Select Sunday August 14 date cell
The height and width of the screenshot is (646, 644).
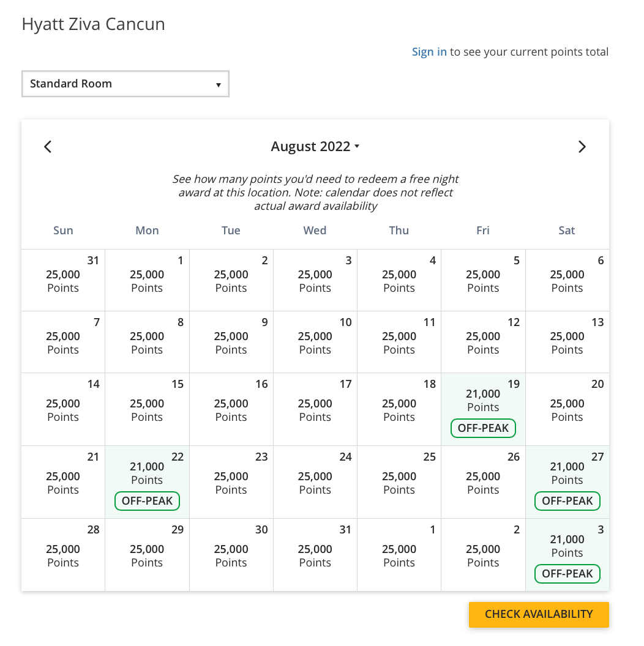coord(63,409)
